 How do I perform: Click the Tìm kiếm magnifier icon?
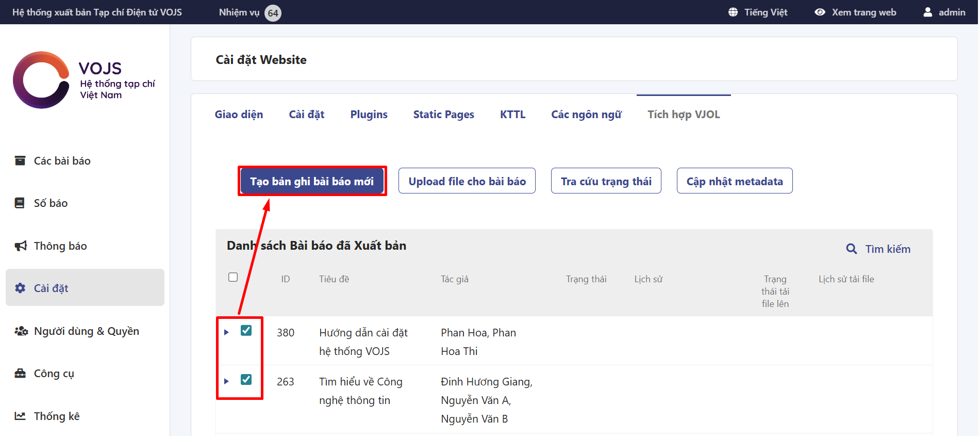(852, 249)
